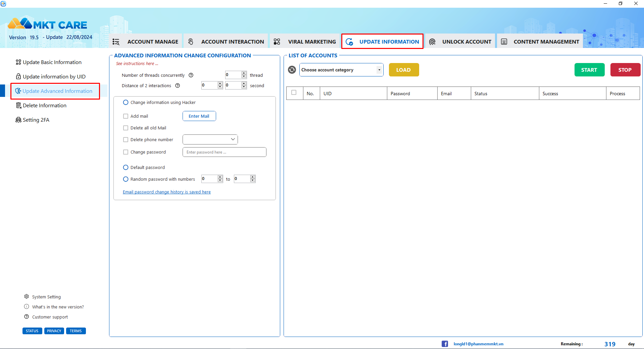This screenshot has height=349, width=644.
Task: Click the info icon for What's in the new version
Action: (x=27, y=306)
